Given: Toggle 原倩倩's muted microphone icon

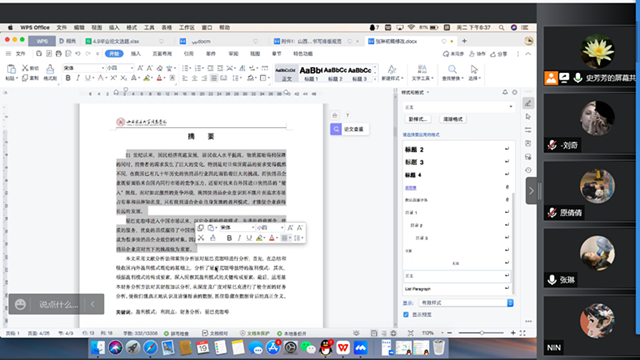Looking at the screenshot, I should click(552, 213).
